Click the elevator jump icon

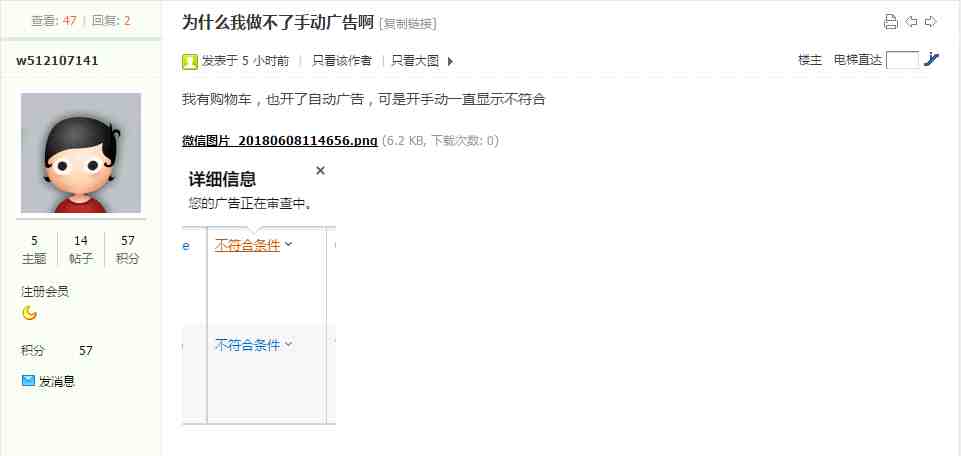[x=932, y=59]
